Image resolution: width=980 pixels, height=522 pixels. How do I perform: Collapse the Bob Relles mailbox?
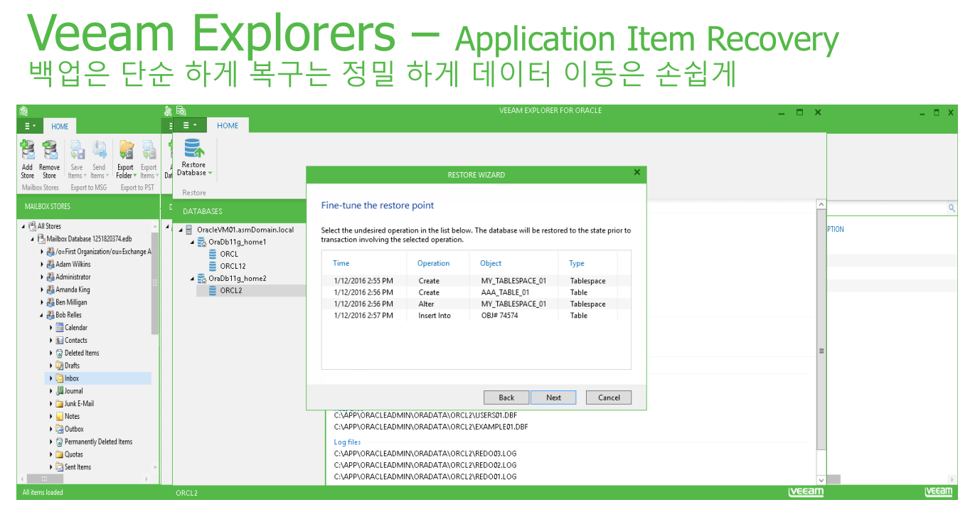42,315
